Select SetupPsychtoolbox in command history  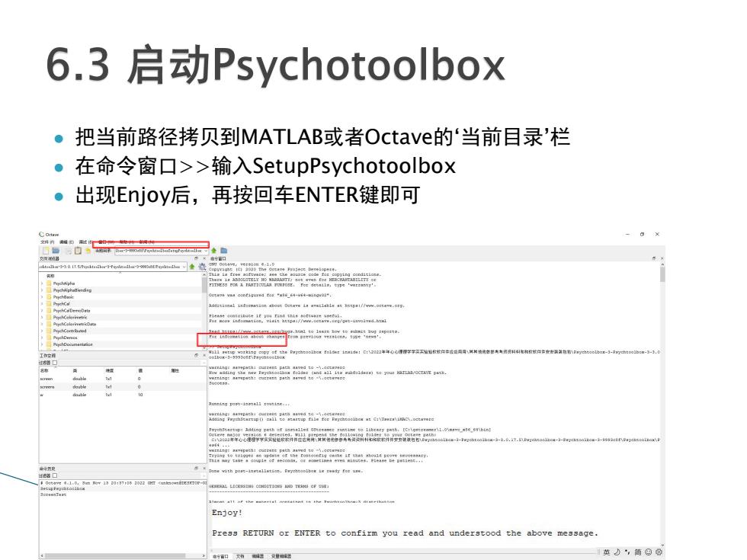point(63,488)
